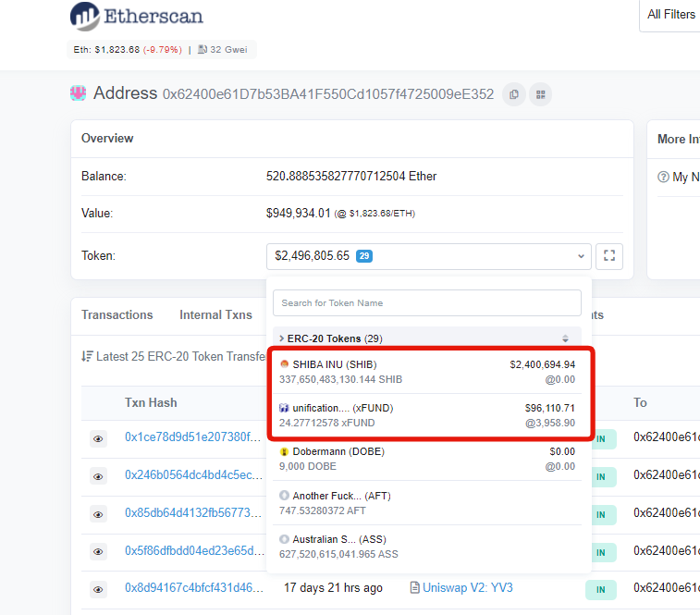Preview transaction 0x8d94167c4bfcf431d46 with eye icon
700x615 pixels.
pos(98,590)
